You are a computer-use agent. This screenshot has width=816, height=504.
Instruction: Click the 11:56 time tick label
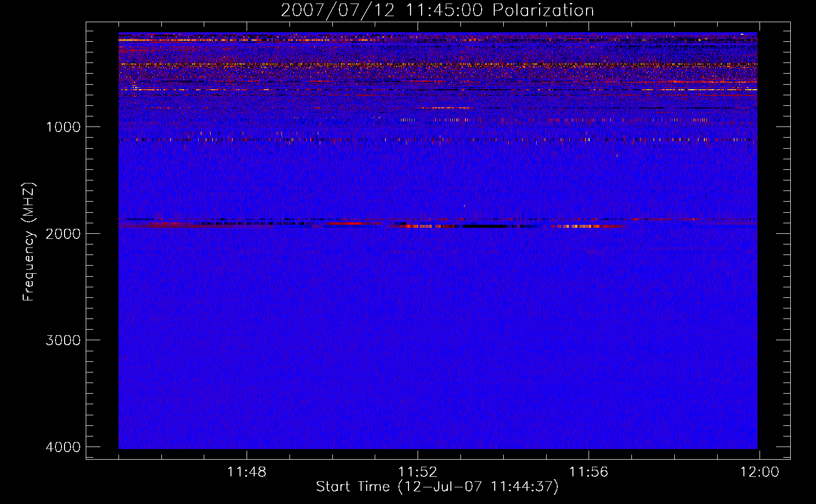tap(589, 472)
